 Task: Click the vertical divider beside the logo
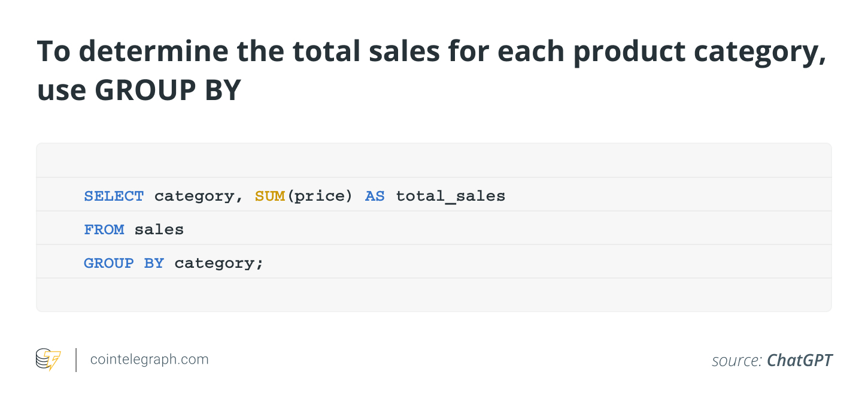[76, 359]
